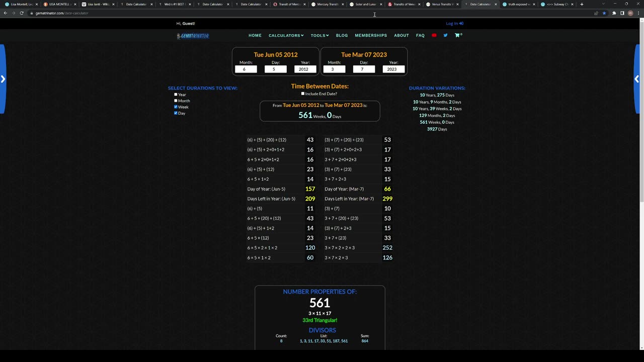Screen dimensions: 644x362
Task: Open the tab search chevron in title bar
Action: coord(603,4)
